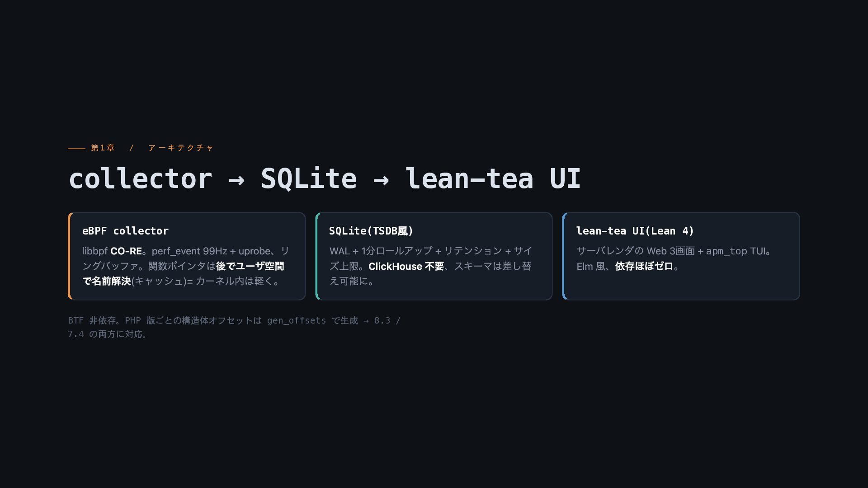Click the orange accent bar of eBPF card
The height and width of the screenshot is (488, 868).
coord(70,256)
